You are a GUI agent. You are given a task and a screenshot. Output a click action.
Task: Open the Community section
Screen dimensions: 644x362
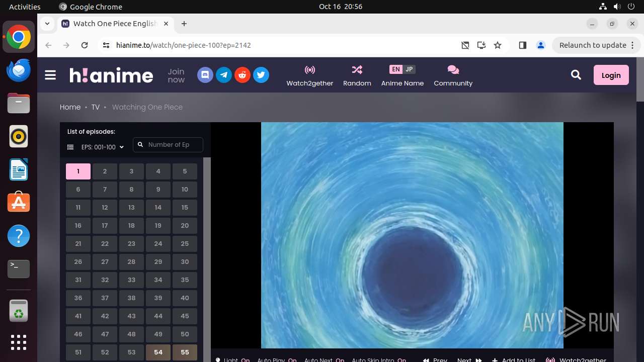pyautogui.click(x=453, y=75)
